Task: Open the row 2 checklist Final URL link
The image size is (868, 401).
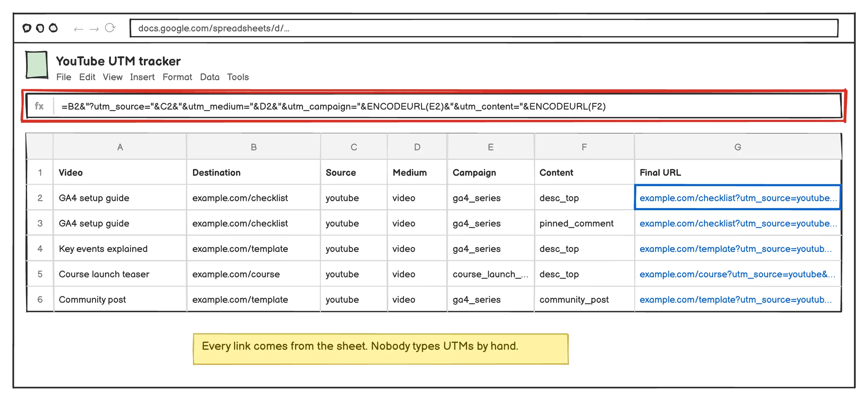Action: [x=738, y=198]
